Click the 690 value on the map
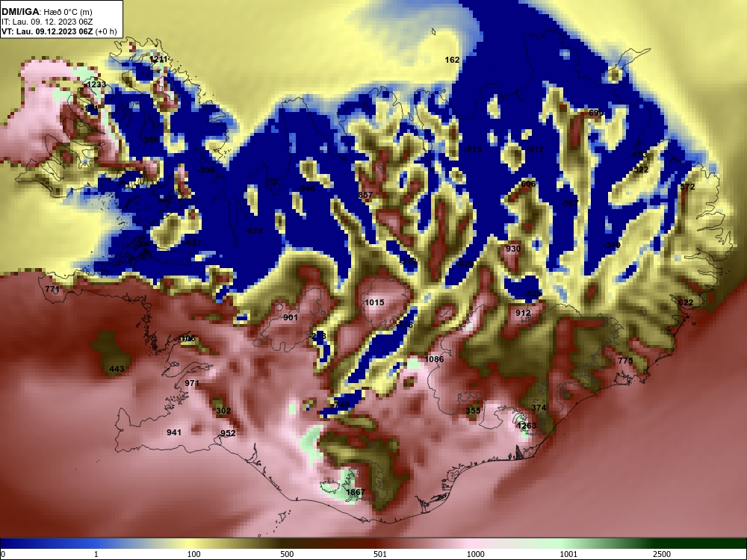The height and width of the screenshot is (560, 747). point(596,113)
